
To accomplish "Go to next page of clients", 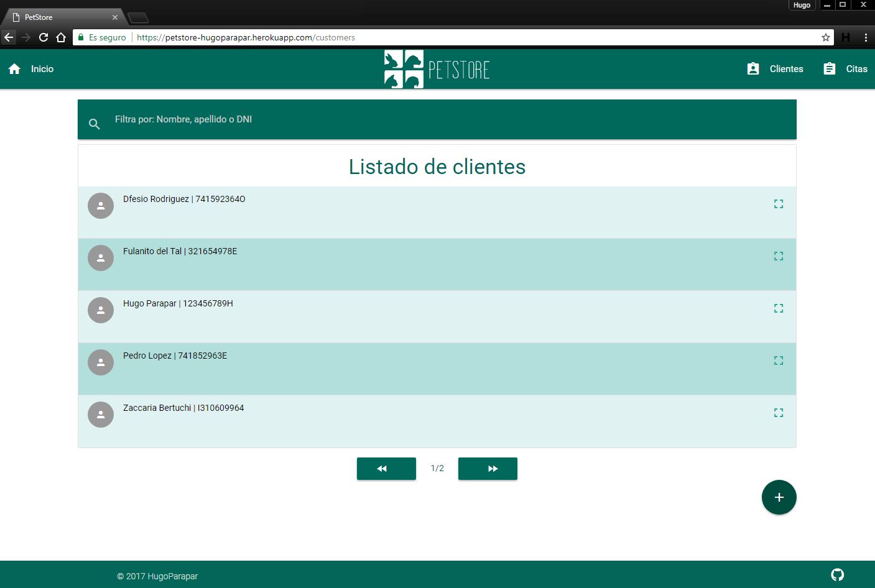I will [488, 469].
